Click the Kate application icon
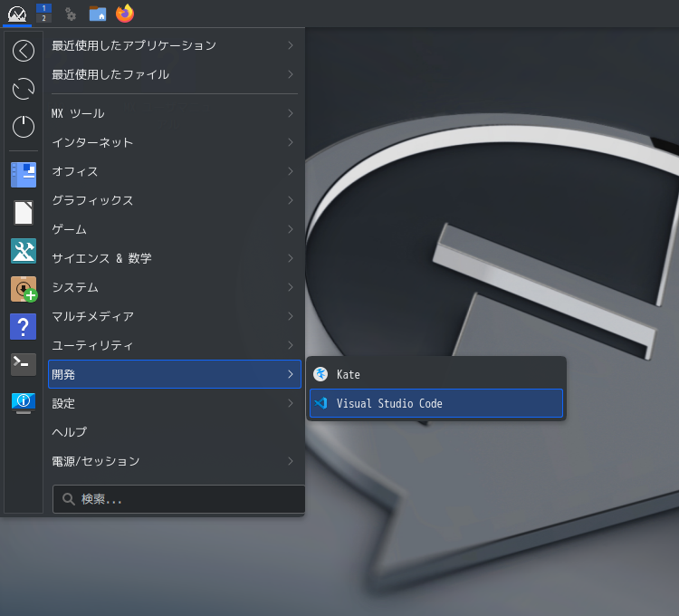The height and width of the screenshot is (616, 679). tap(320, 374)
